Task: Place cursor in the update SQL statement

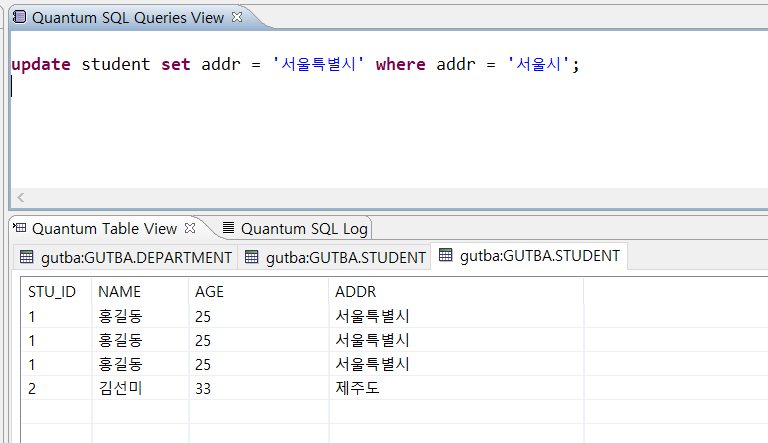Action: (295, 64)
